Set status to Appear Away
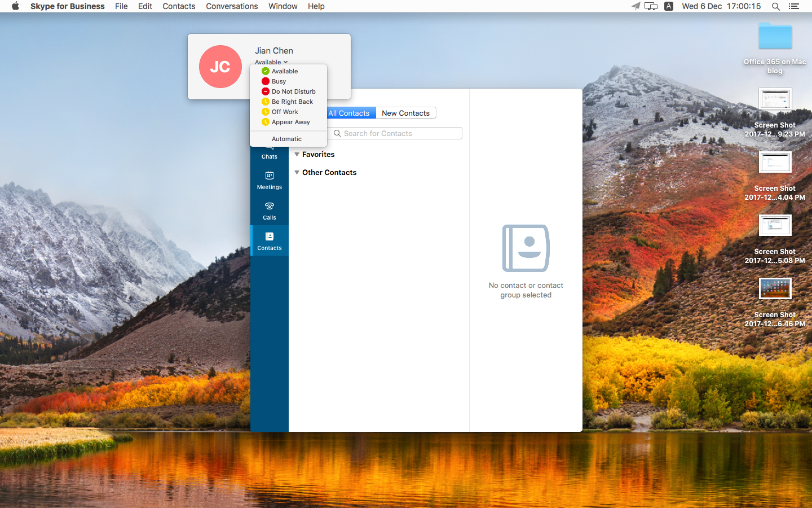The width and height of the screenshot is (812, 508). tap(288, 122)
